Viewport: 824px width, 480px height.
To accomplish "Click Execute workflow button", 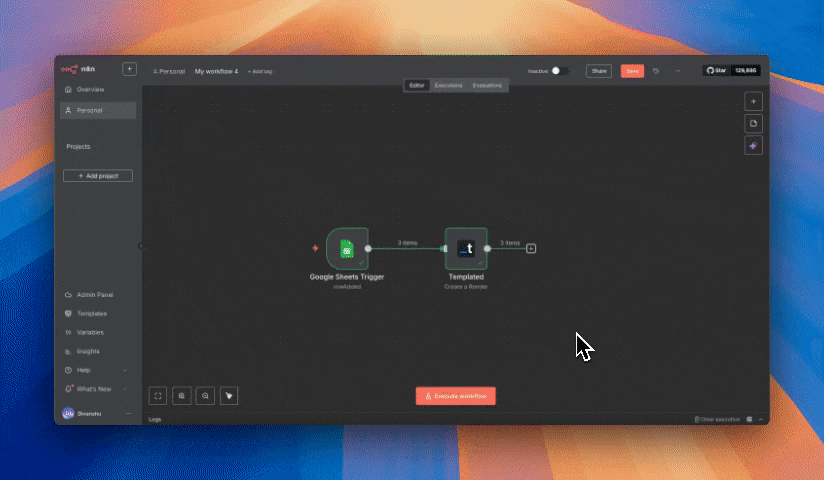I will coord(456,396).
